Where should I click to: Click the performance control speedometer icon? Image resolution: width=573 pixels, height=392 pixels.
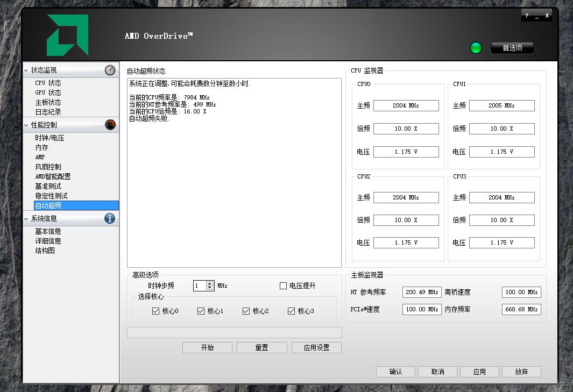(110, 125)
